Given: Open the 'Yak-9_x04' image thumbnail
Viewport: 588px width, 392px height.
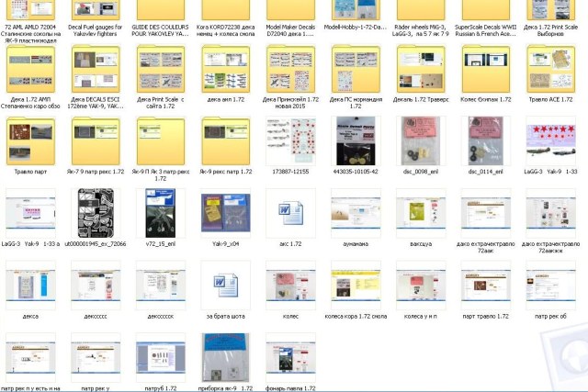Looking at the screenshot, I should coord(225,211).
